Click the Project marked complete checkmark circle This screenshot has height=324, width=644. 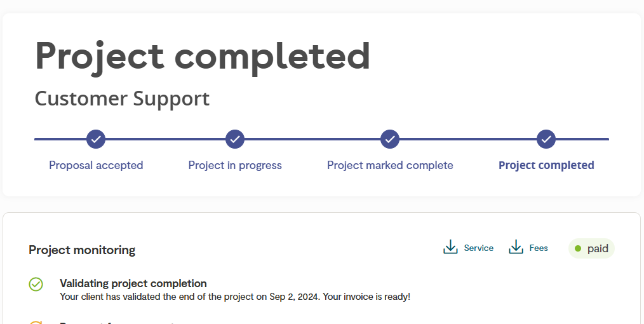[390, 139]
